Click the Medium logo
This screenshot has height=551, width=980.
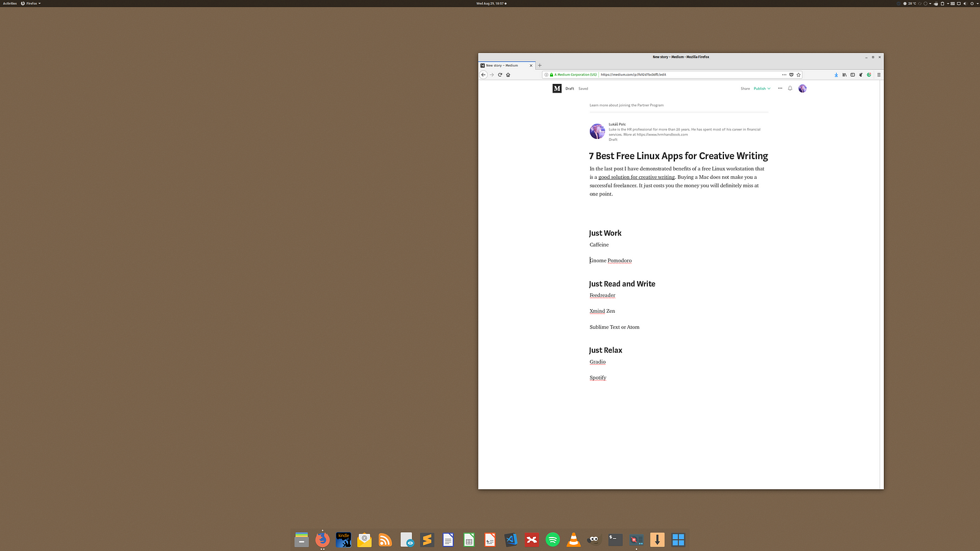(x=557, y=89)
